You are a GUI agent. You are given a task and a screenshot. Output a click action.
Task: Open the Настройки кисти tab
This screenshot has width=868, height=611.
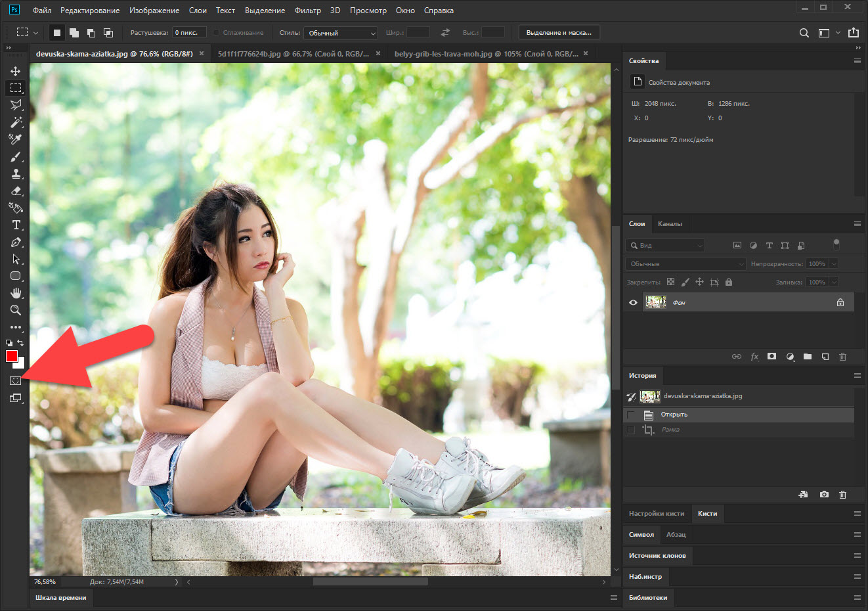pyautogui.click(x=657, y=514)
